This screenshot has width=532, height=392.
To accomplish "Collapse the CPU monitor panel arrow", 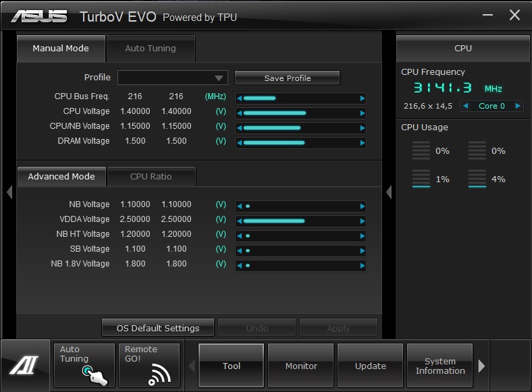I will pyautogui.click(x=389, y=192).
